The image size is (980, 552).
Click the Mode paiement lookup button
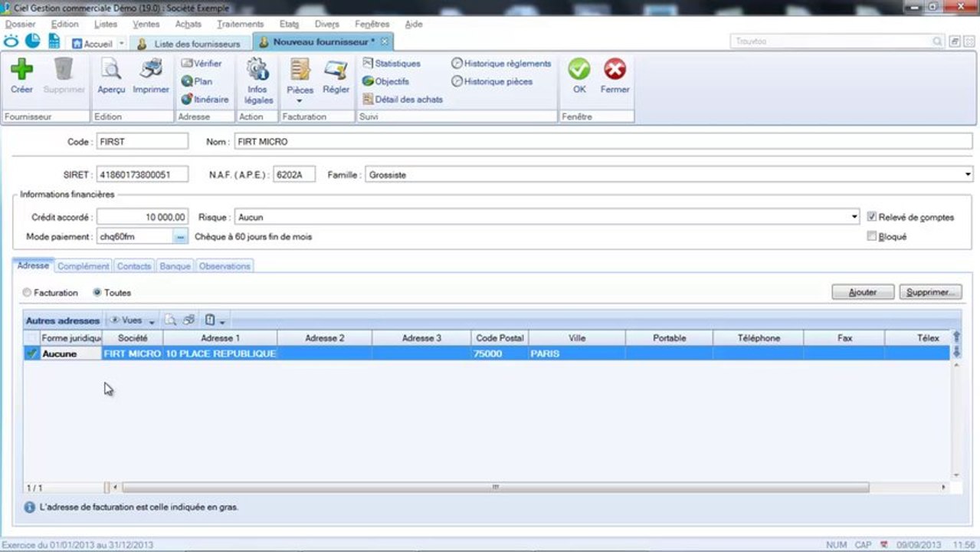pyautogui.click(x=181, y=237)
